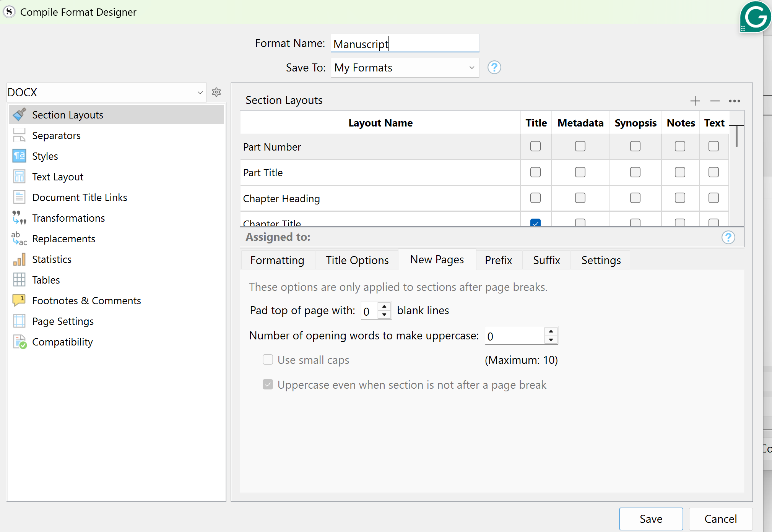
Task: Uncheck Title checkbox for Chapter Title
Action: [535, 222]
